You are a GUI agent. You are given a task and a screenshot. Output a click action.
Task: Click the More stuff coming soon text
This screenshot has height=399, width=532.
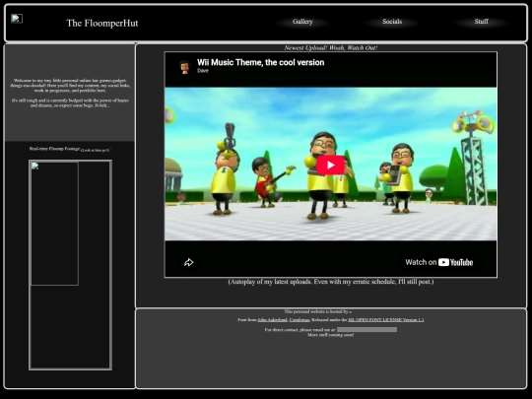[x=331, y=335]
